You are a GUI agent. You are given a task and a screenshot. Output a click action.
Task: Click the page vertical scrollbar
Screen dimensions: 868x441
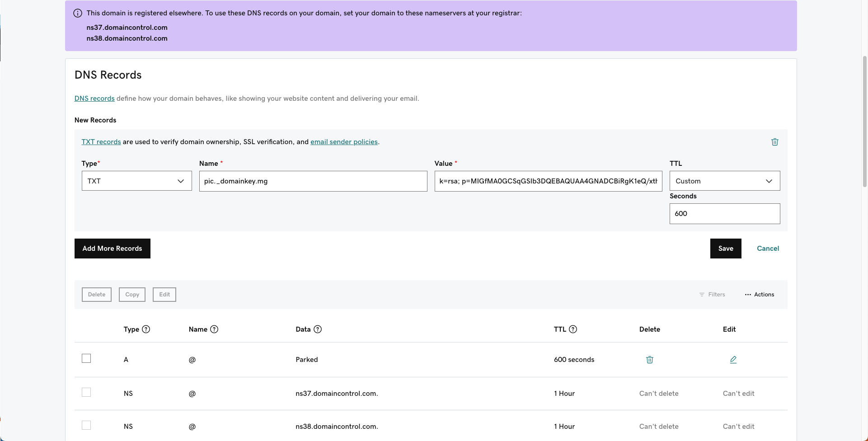864,122
